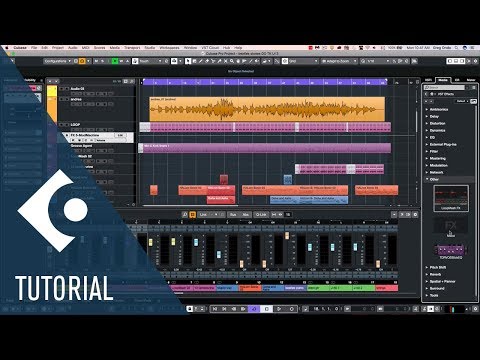Screen dimensions: 480x360
Task: Click the home icon in Media browser
Action: click(x=432, y=94)
